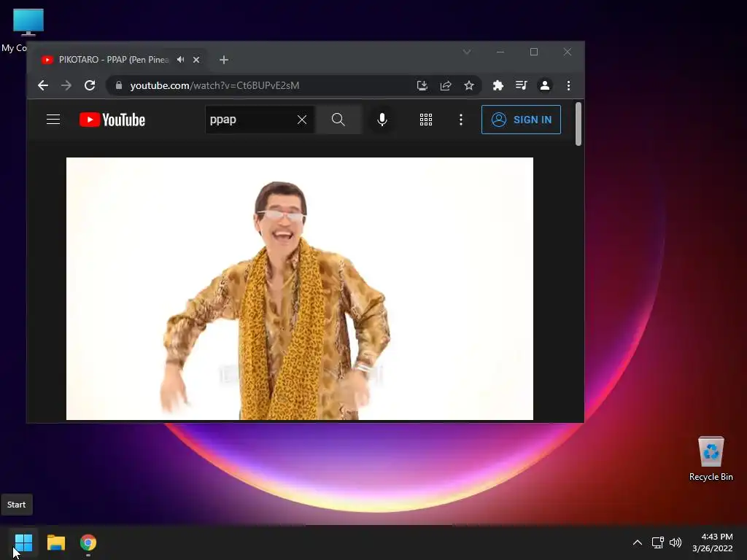Open the volume tray icon
The image size is (747, 560).
pos(676,542)
